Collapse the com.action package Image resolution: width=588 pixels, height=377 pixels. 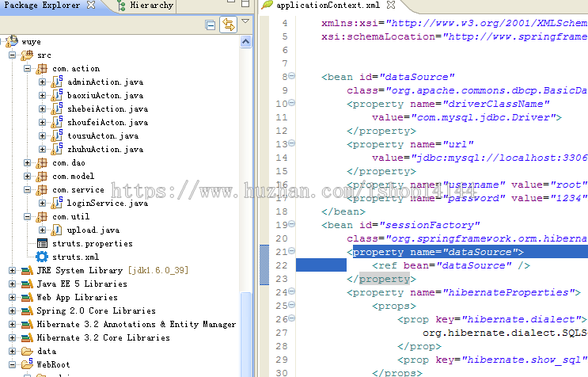[x=28, y=69]
